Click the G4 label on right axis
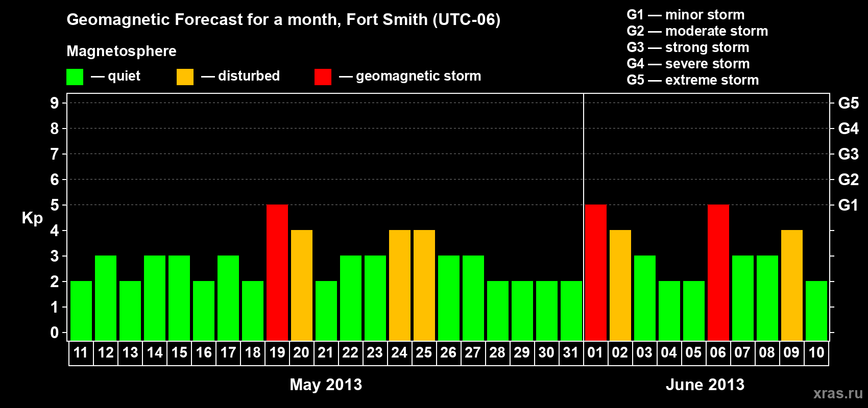 (x=848, y=129)
